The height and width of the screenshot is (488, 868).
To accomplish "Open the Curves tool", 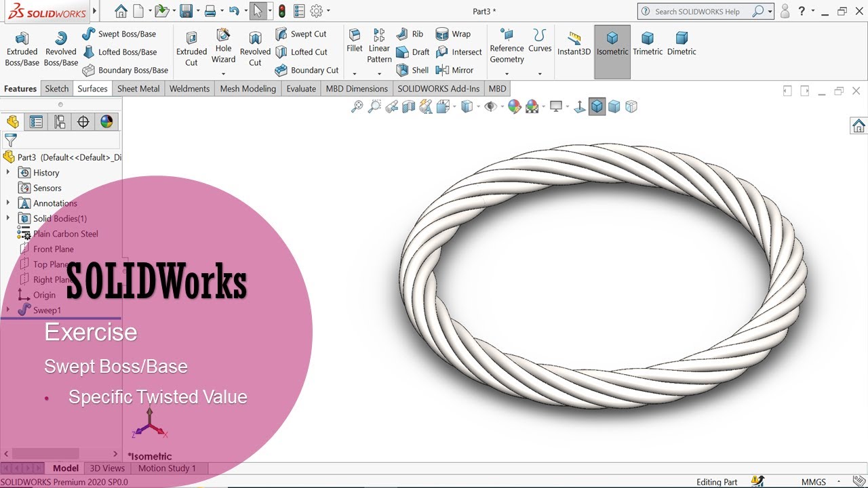I will pyautogui.click(x=540, y=41).
